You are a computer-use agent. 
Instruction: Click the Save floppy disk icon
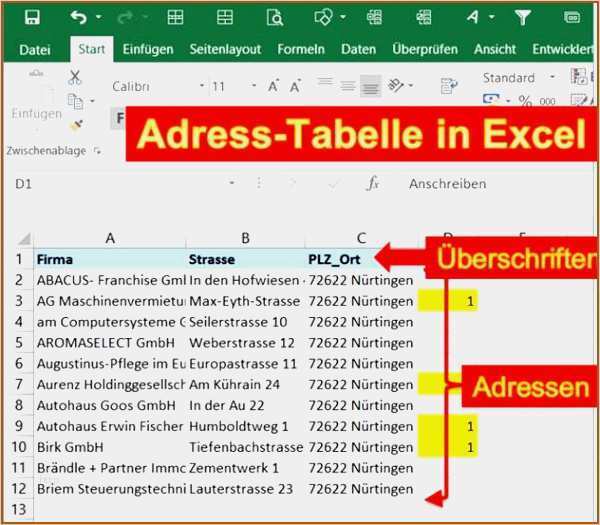32,17
